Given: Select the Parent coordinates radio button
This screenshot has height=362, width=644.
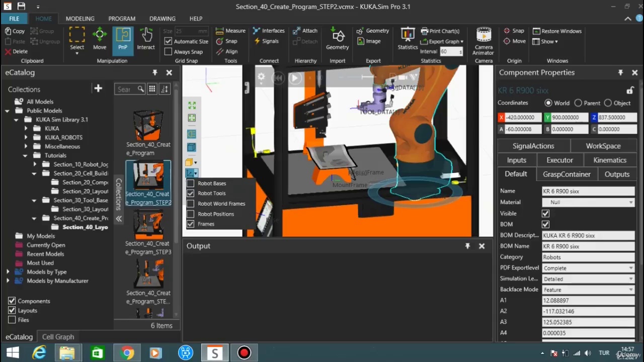Looking at the screenshot, I should pos(578,103).
